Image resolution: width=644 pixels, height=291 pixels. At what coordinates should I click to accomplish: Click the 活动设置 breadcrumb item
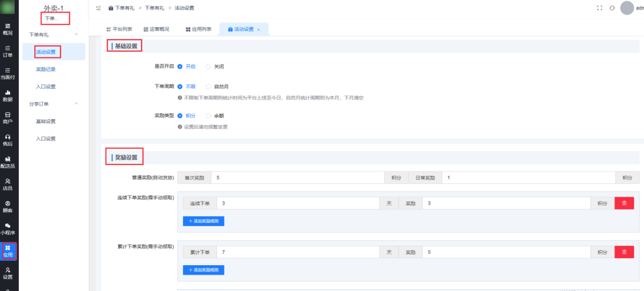184,8
